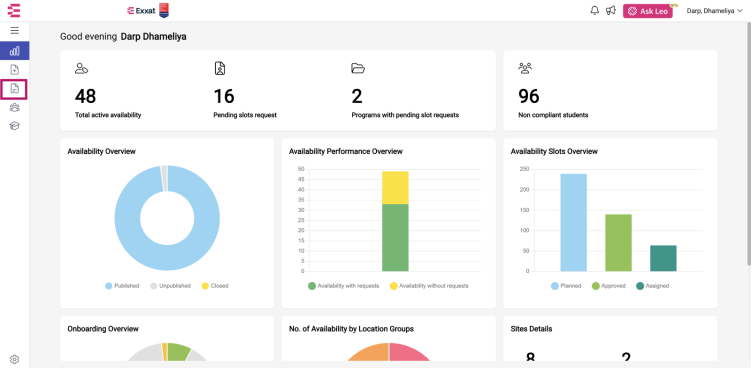Open settings gear at sidebar bottom
Viewport: 752px width, 368px height.
14,359
